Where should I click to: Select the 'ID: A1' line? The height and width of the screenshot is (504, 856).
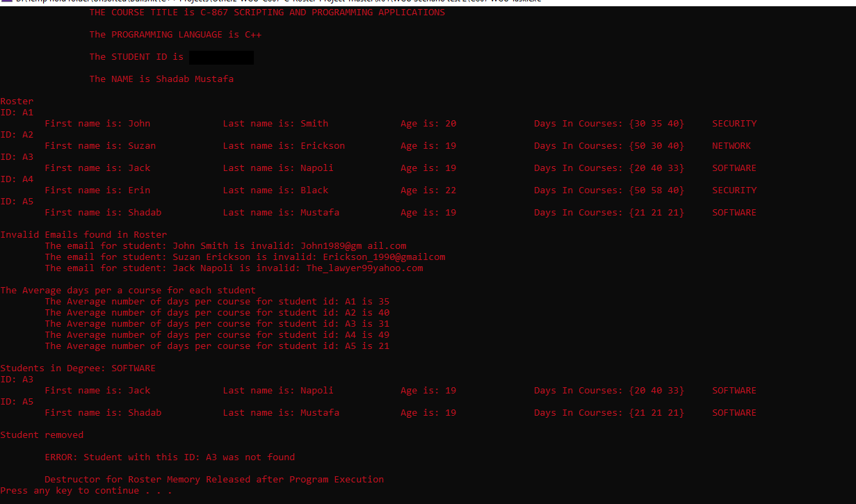click(17, 113)
